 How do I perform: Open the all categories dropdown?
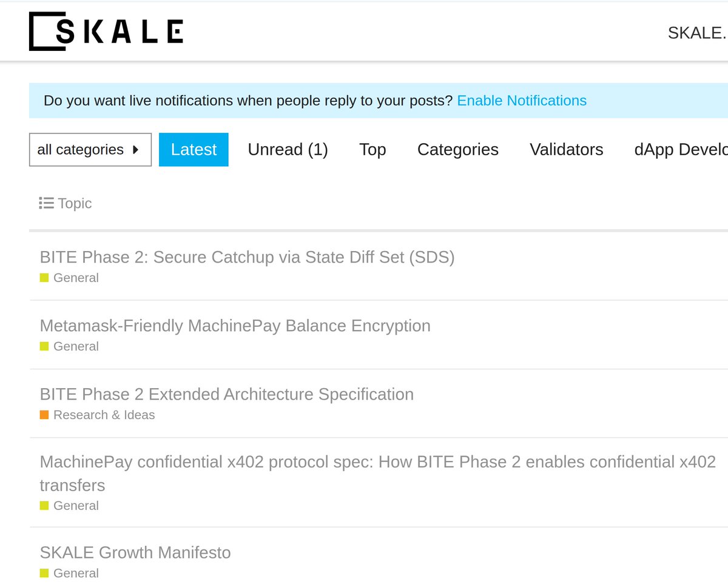click(90, 149)
